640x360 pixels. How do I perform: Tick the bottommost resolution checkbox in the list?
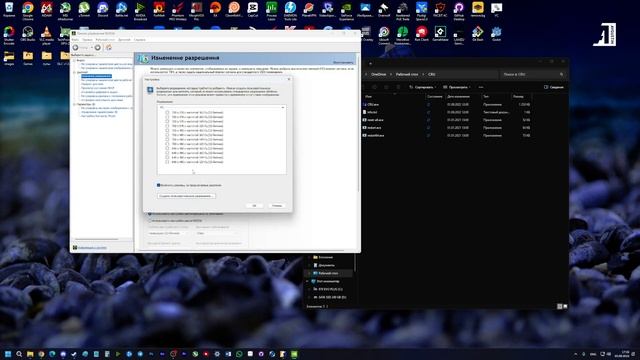pos(167,162)
